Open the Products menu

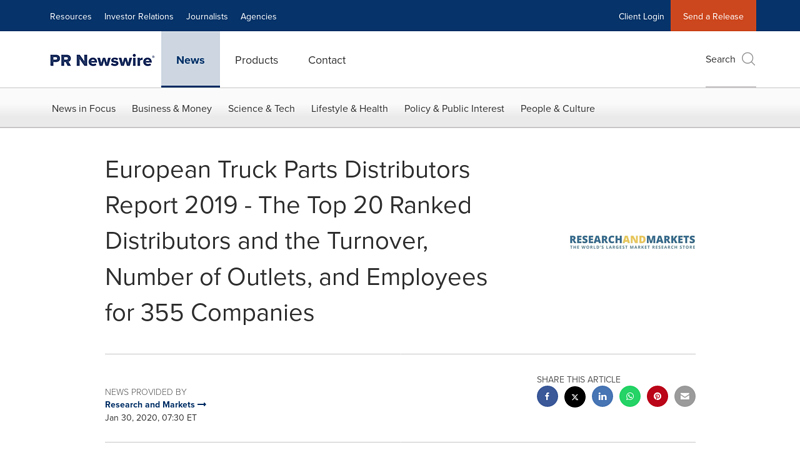coord(257,60)
